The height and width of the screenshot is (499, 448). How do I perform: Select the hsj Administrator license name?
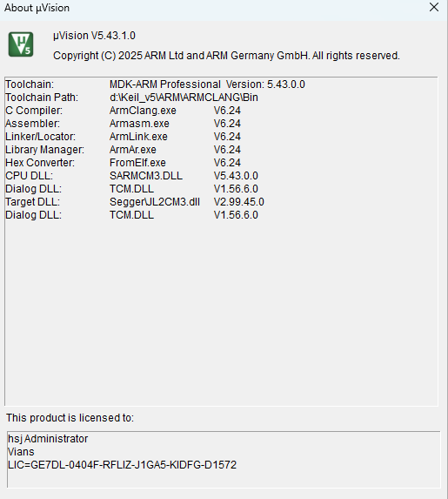(48, 439)
